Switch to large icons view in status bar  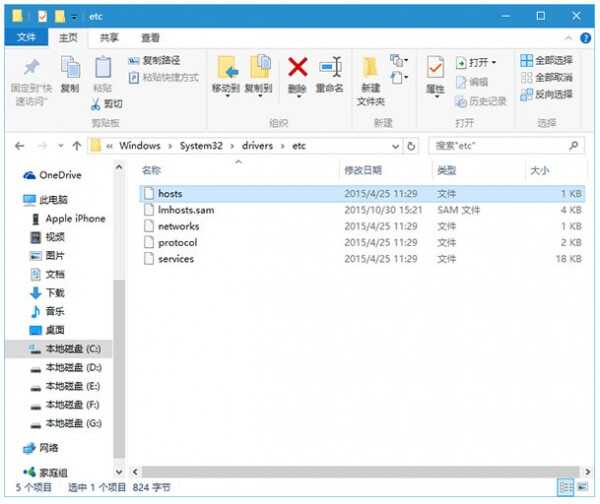tap(584, 487)
